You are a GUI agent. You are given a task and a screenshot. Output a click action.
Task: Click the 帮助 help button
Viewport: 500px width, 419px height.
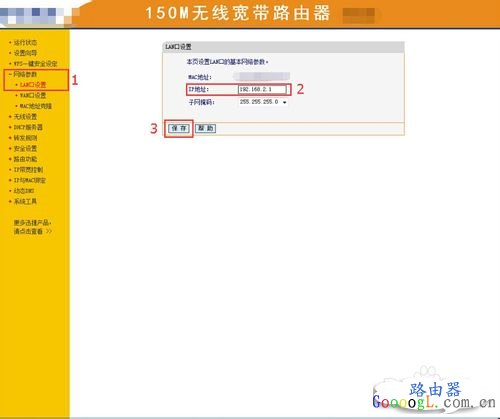[205, 128]
